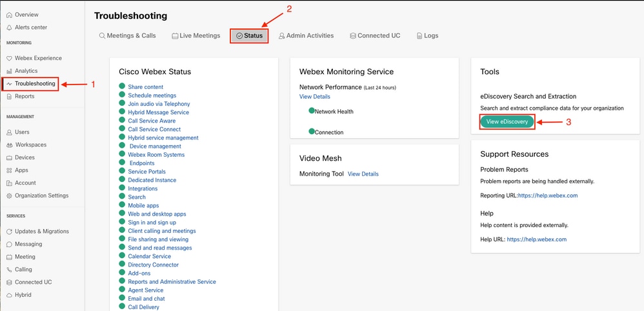Viewport: 644px width, 311px height.
Task: Open the Agent Service link
Action: (146, 290)
